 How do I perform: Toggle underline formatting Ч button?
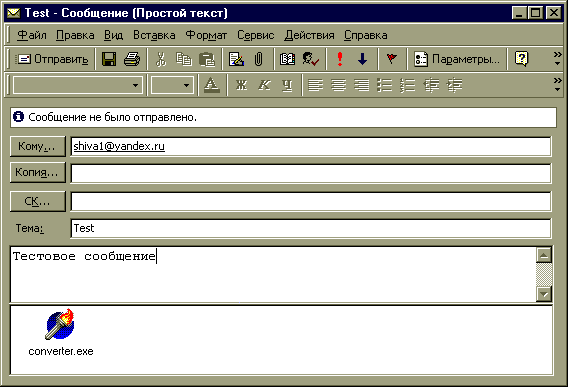pos(287,85)
